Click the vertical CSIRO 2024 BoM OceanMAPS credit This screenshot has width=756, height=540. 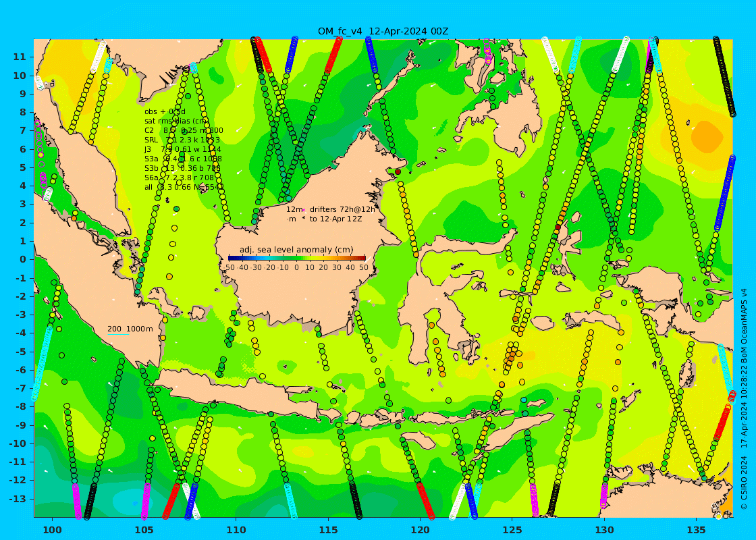coord(745,399)
